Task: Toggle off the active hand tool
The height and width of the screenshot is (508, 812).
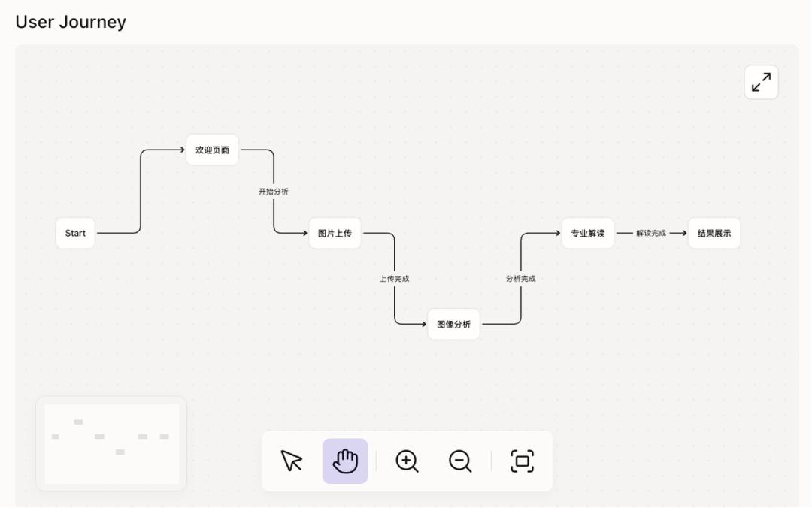Action: tap(345, 461)
